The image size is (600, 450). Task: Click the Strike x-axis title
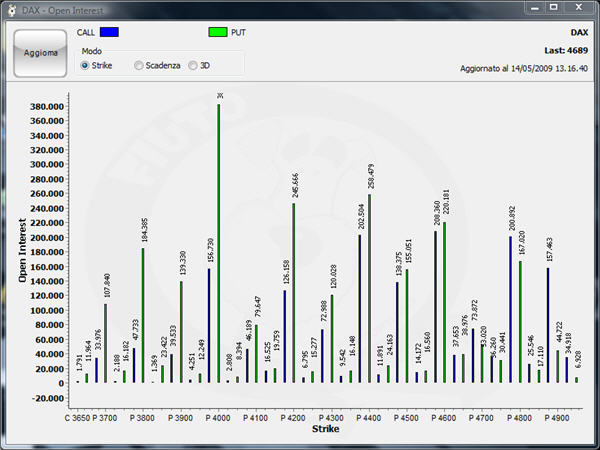pos(325,429)
